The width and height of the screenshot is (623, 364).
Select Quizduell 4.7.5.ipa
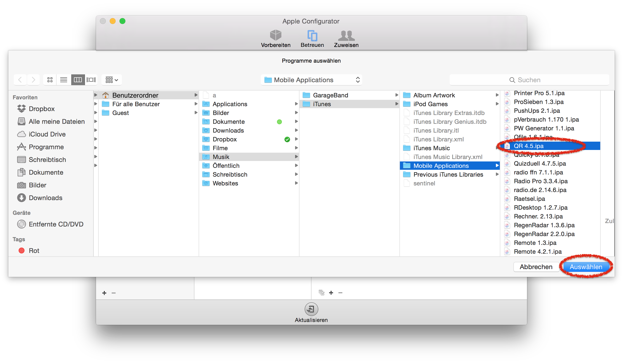click(x=551, y=163)
